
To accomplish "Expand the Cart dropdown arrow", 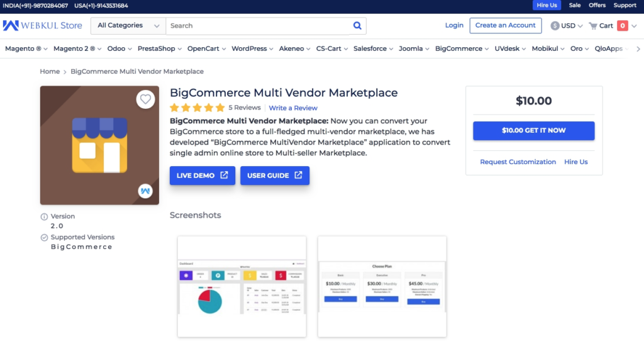I will [x=634, y=26].
